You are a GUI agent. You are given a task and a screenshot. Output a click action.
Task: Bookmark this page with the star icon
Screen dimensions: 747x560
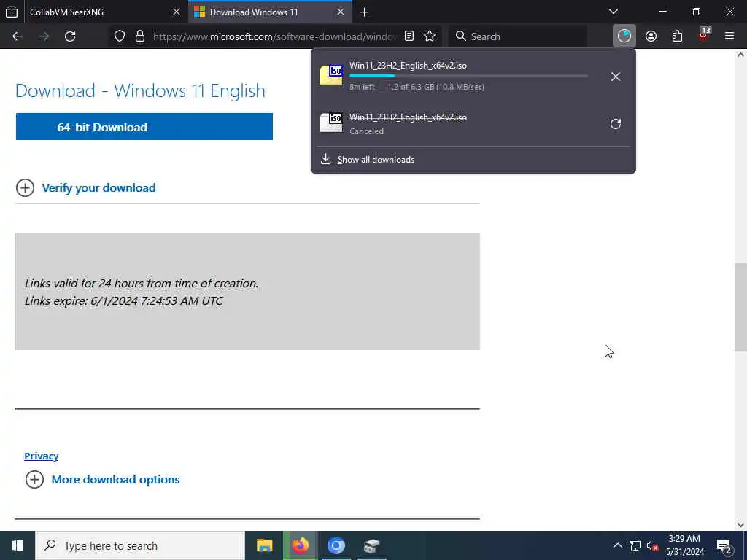[x=430, y=36]
